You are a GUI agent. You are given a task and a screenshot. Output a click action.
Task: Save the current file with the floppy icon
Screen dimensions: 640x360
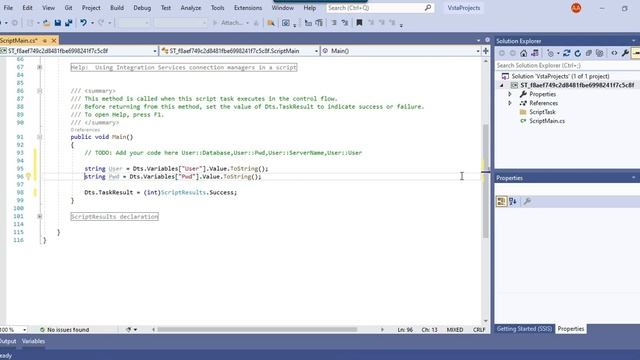click(58, 23)
